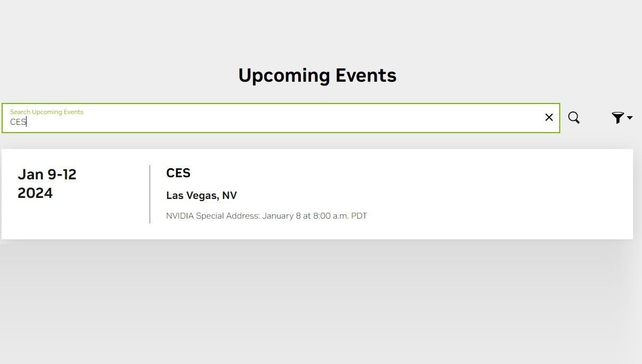The height and width of the screenshot is (364, 642).
Task: Click the Search Upcoming Events field label
Action: [x=47, y=112]
